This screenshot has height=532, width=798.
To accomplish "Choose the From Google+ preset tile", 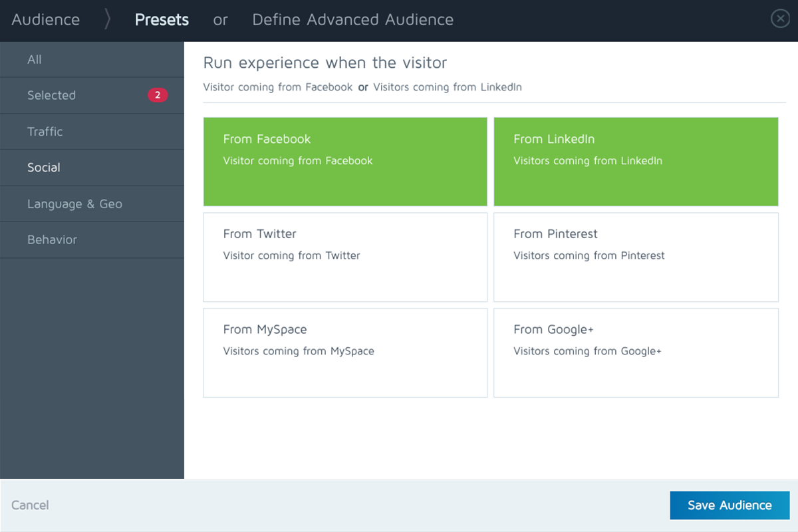I will click(636, 352).
